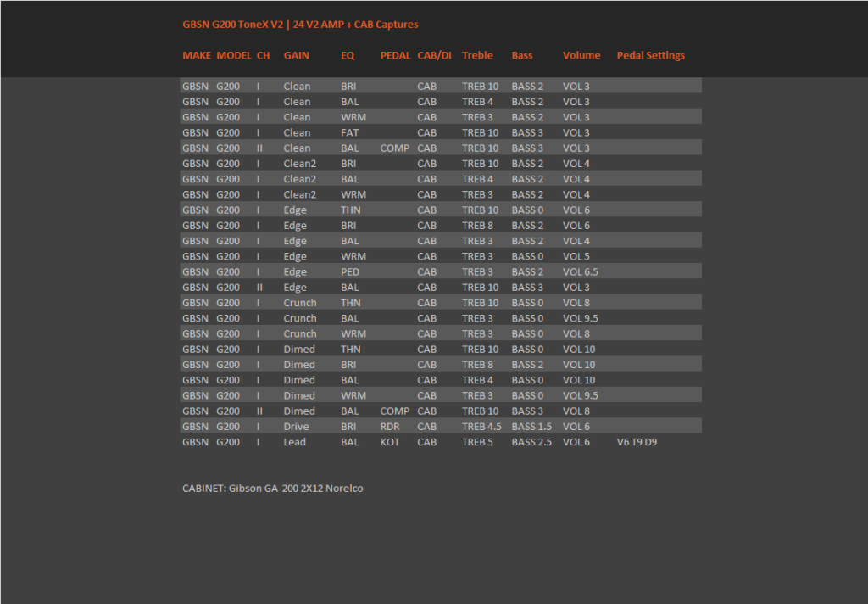Screen dimensions: 868x604
Task: Click the Volume column header
Action: [x=581, y=55]
